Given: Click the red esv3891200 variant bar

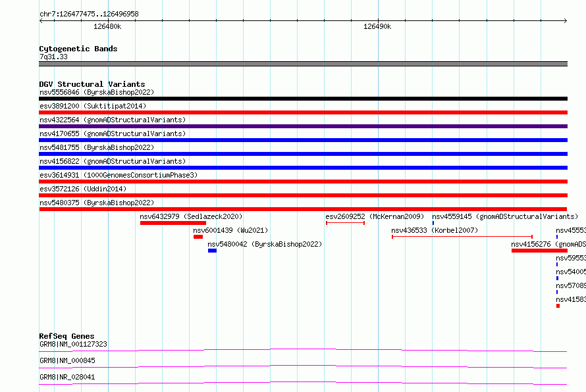Looking at the screenshot, I should point(303,112).
